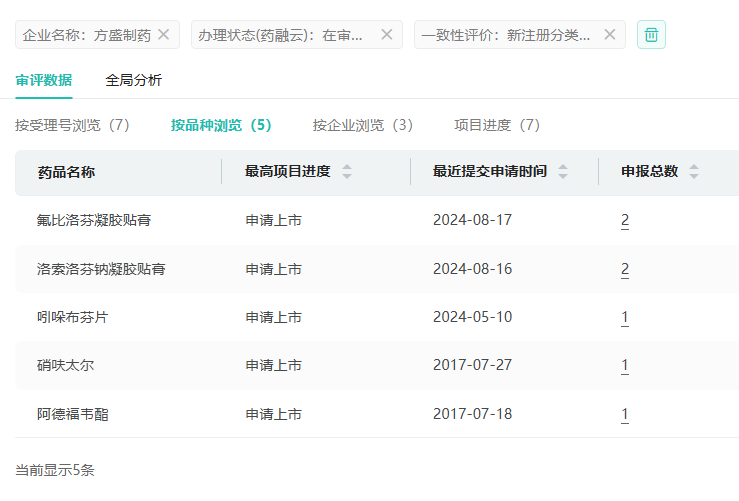The height and width of the screenshot is (501, 739).
Task: Select the 按品种浏览 (5) view
Action: coord(221,125)
